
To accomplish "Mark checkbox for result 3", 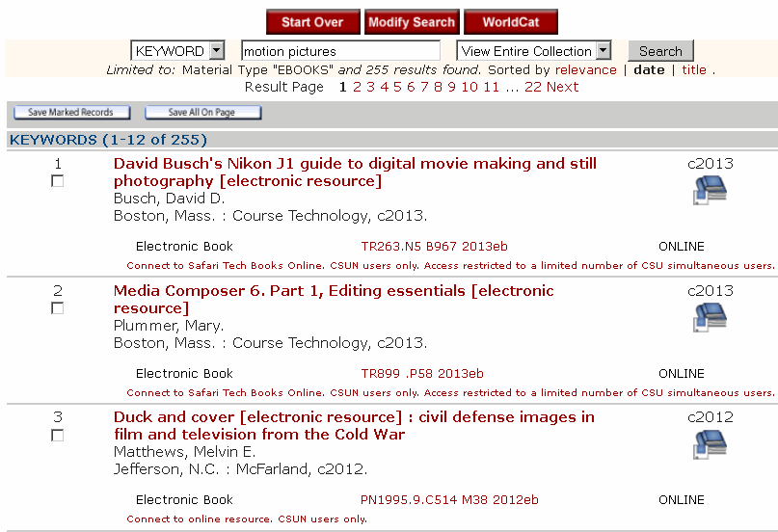I will pyautogui.click(x=58, y=436).
